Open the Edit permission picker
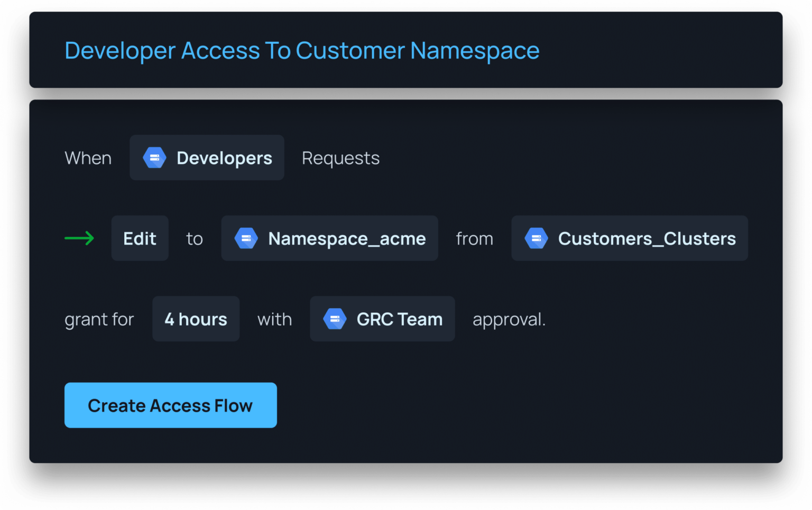This screenshot has width=812, height=510. pos(140,238)
